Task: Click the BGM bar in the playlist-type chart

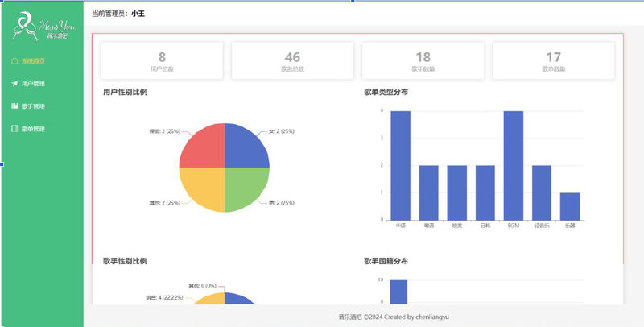Action: pos(514,166)
